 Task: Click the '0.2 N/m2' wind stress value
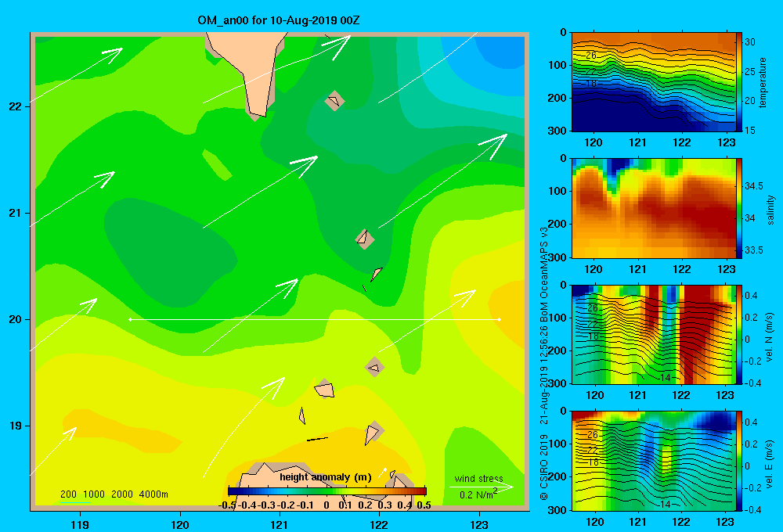coord(478,494)
